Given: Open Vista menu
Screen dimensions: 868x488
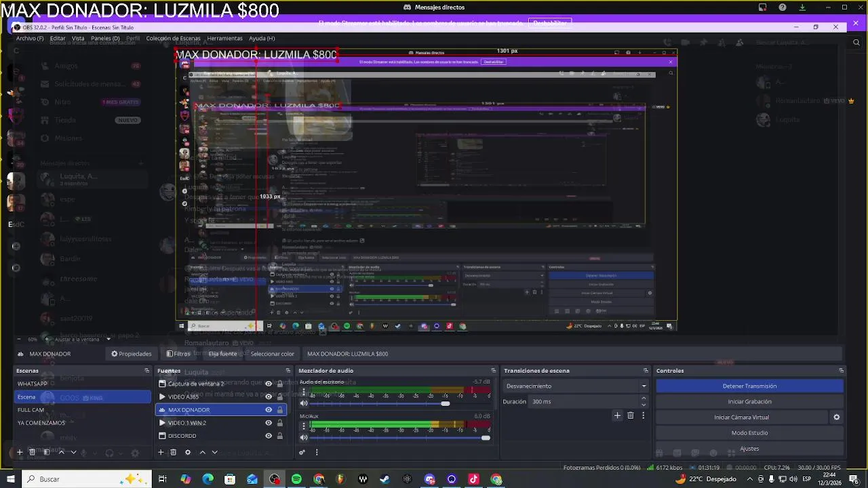Looking at the screenshot, I should [x=78, y=39].
